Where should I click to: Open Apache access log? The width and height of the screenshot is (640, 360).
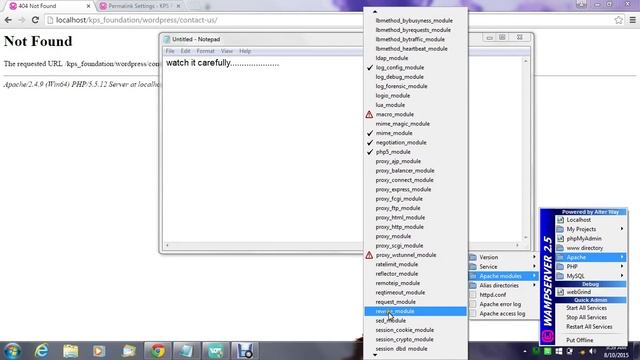click(503, 314)
